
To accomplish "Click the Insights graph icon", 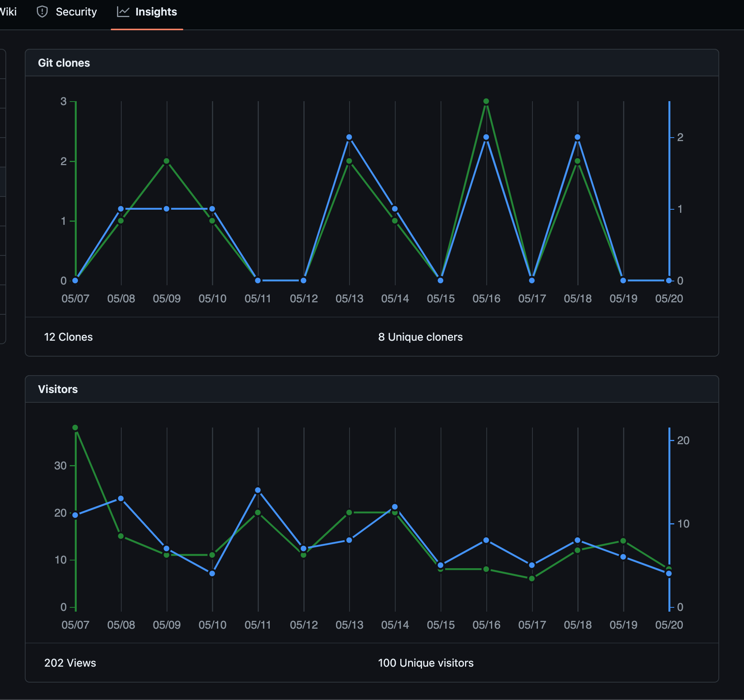I will (123, 12).
